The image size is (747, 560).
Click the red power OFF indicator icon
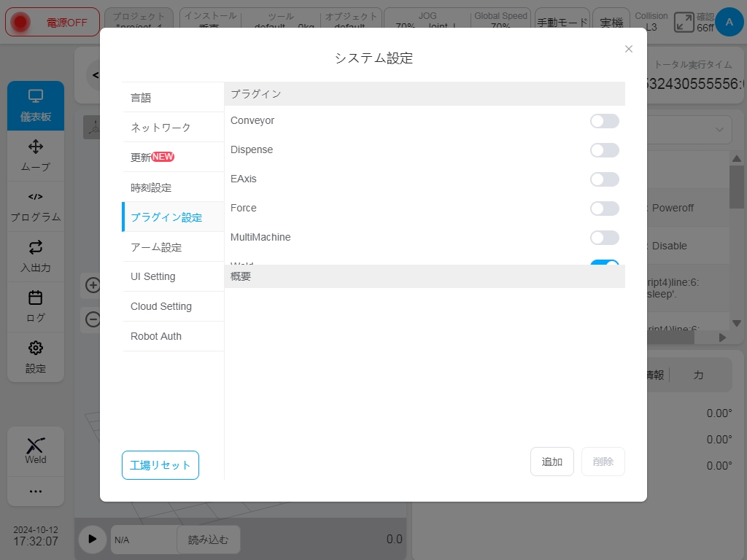[x=20, y=22]
